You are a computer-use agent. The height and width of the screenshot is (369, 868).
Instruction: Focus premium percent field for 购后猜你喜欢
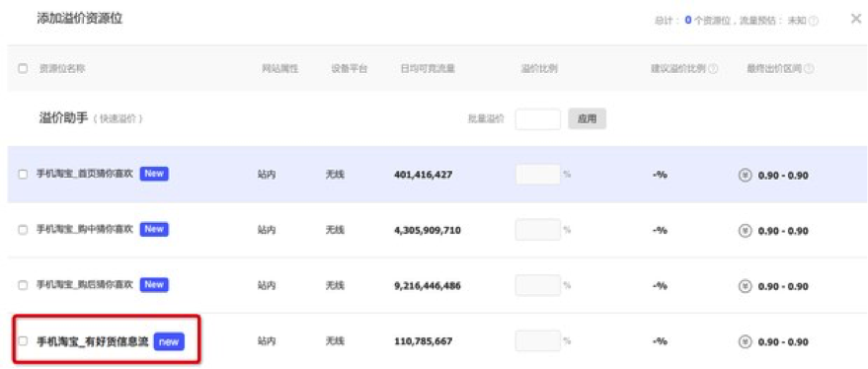pos(538,285)
